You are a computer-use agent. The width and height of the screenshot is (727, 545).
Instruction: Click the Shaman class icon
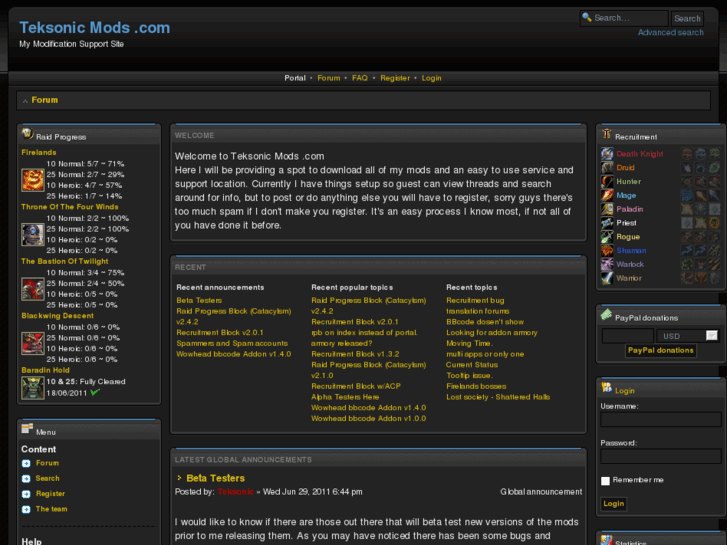click(x=607, y=250)
